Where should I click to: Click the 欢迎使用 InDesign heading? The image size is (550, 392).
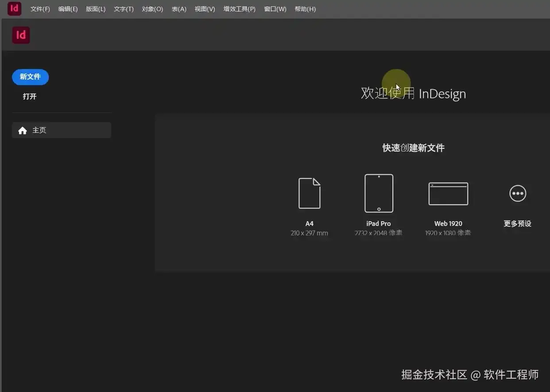(x=413, y=93)
